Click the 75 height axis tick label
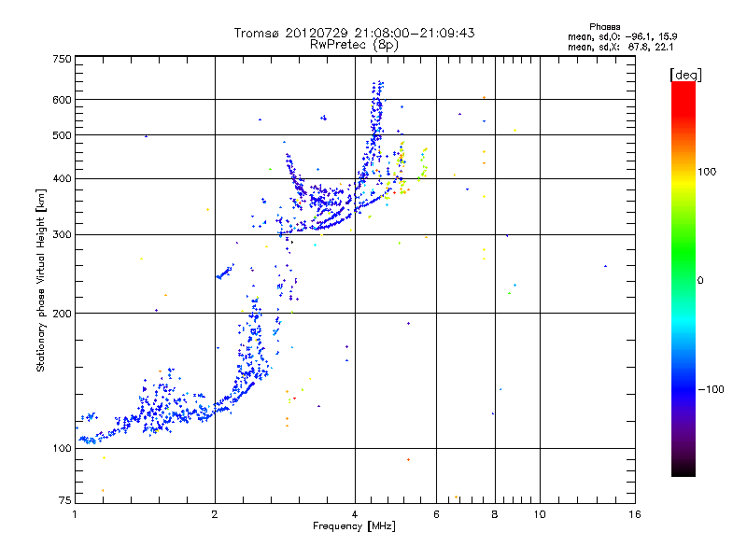The height and width of the screenshot is (560, 747). coord(65,500)
